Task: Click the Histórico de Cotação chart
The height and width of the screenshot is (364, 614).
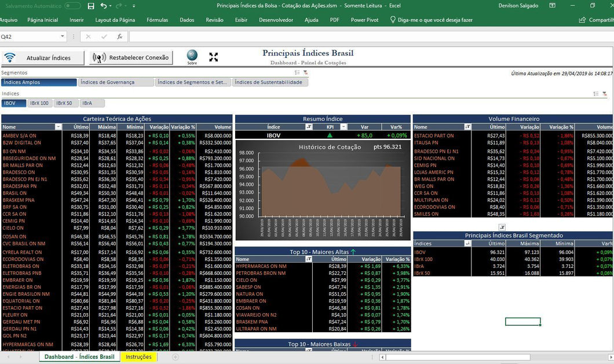Action: 323,190
